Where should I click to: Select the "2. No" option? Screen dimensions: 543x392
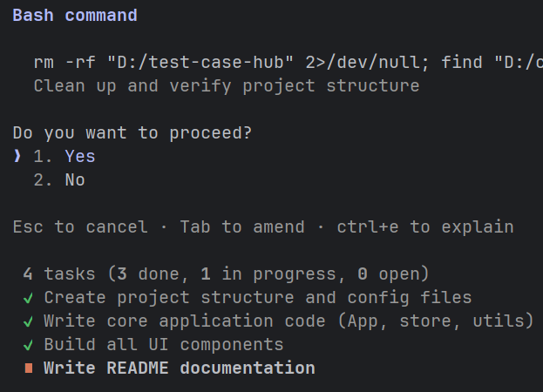pyautogui.click(x=59, y=180)
